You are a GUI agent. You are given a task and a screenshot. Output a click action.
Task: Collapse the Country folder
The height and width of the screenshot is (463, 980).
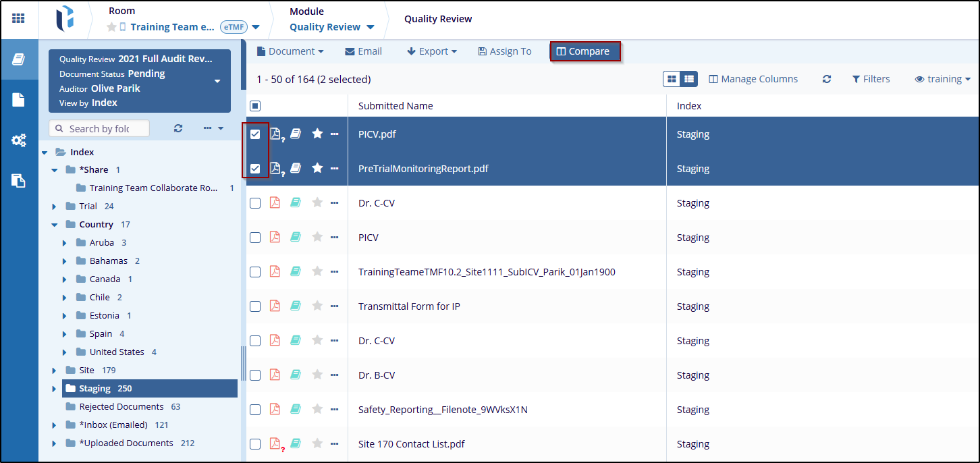tap(55, 225)
